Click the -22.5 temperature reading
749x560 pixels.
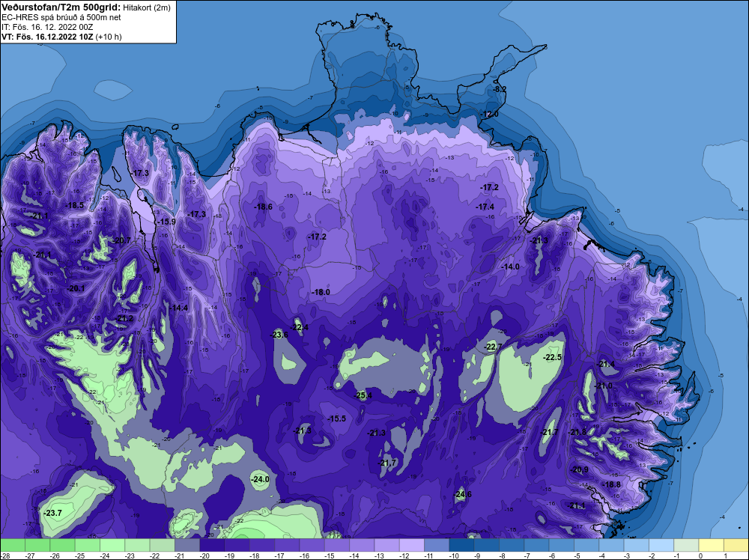point(553,357)
